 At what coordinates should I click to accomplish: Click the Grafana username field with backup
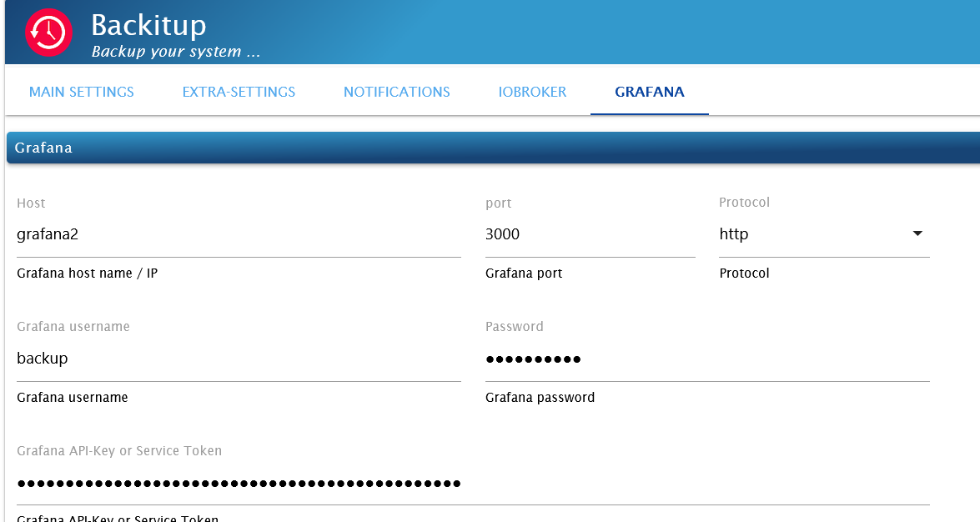click(x=239, y=359)
